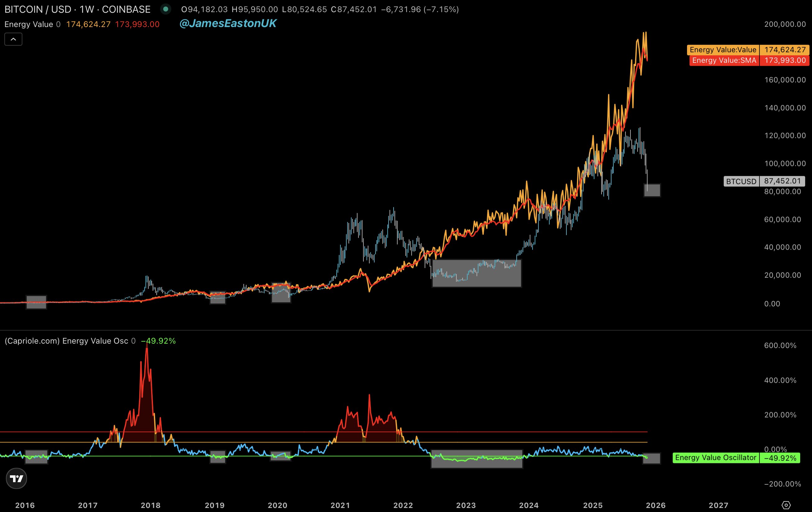This screenshot has width=812, height=512.
Task: Select the large gray rectangle over 2023 prices
Action: point(477,280)
